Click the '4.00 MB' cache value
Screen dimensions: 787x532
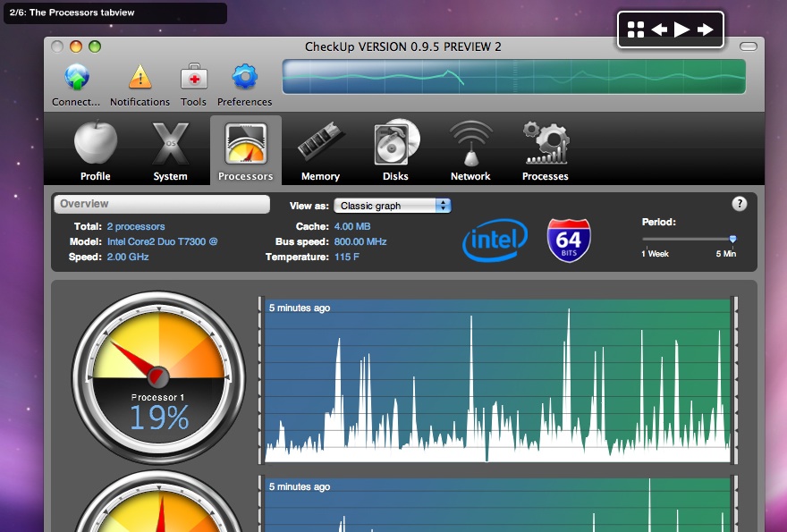pyautogui.click(x=352, y=226)
